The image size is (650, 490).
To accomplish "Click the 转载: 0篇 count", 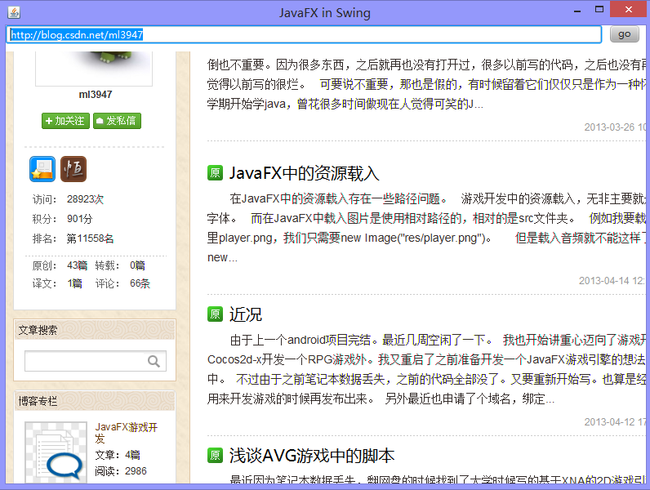I will pyautogui.click(x=120, y=265).
